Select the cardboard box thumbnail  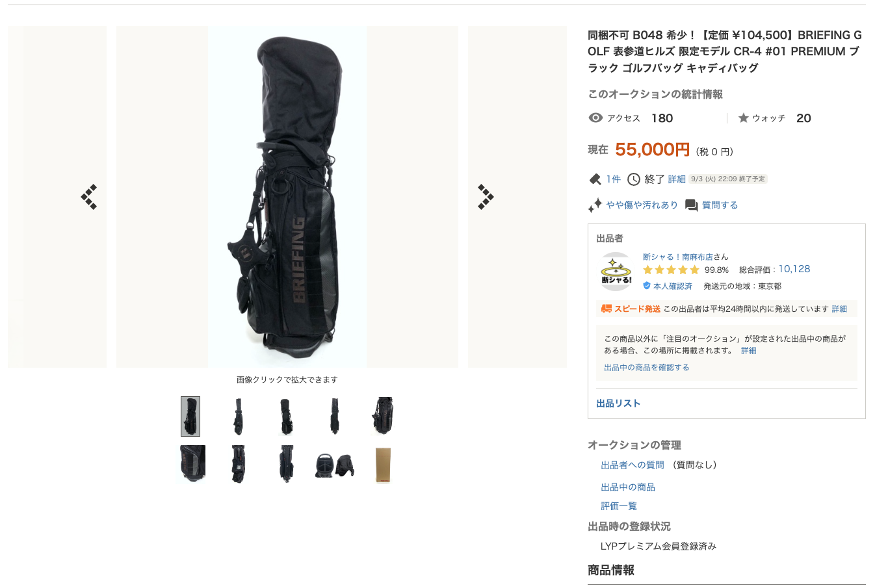click(384, 465)
